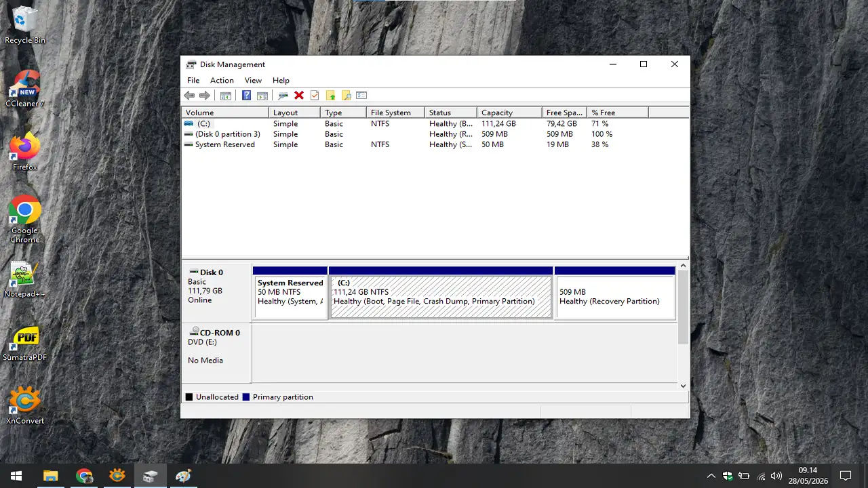
Task: Open Help via the blue question mark icon
Action: (246, 96)
